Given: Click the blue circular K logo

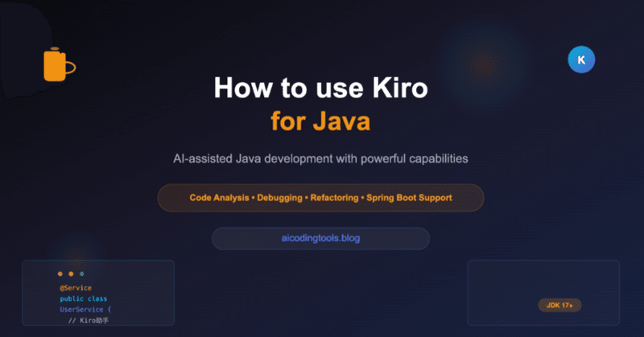Looking at the screenshot, I should click(x=581, y=60).
